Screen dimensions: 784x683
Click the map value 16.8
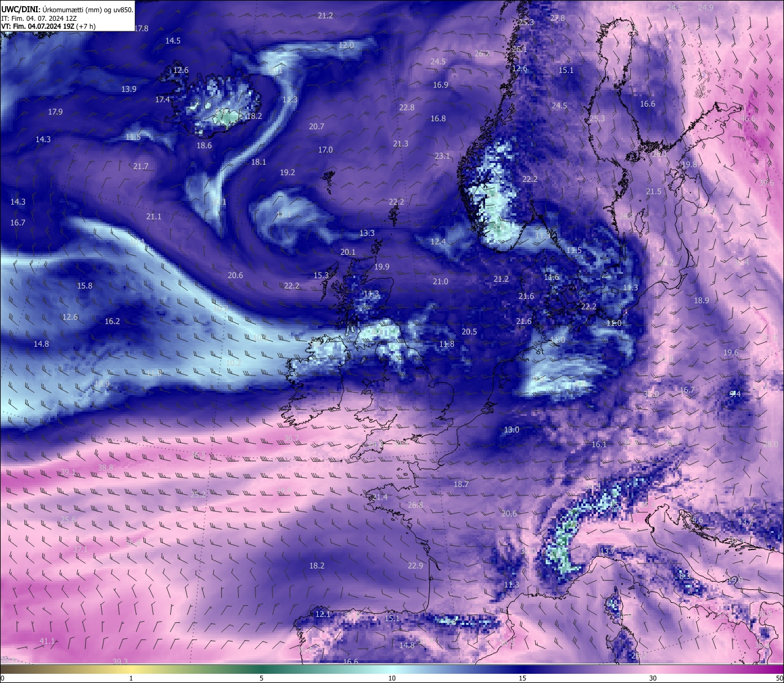(x=438, y=118)
